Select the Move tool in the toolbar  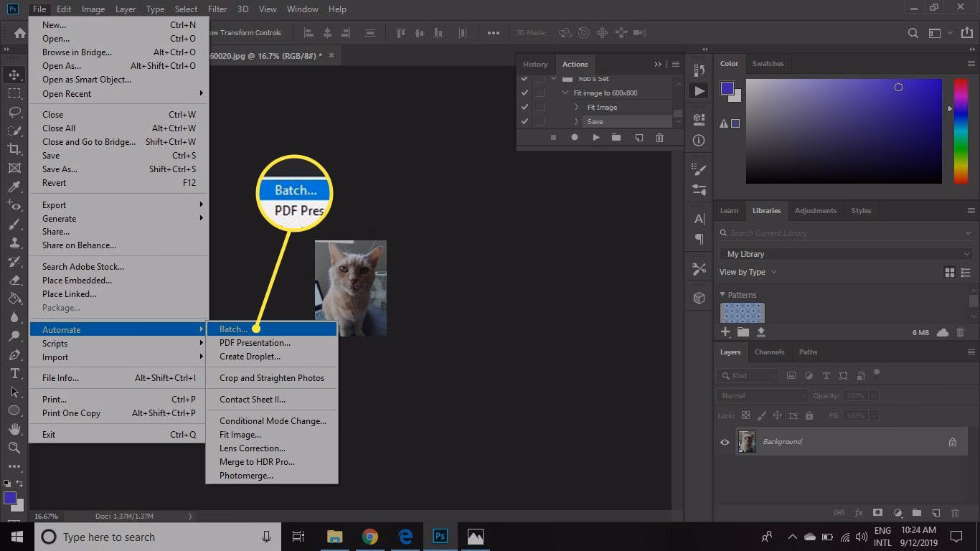(x=14, y=74)
